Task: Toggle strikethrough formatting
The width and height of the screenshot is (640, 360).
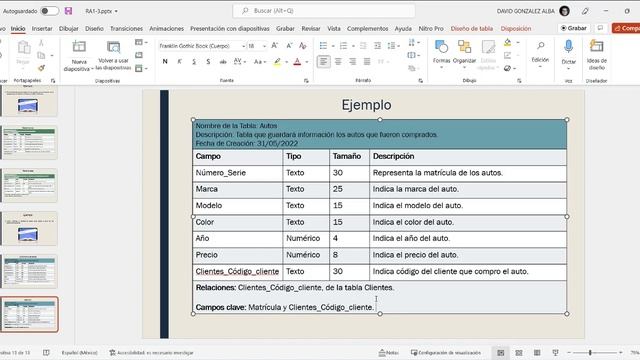Action: [x=223, y=62]
